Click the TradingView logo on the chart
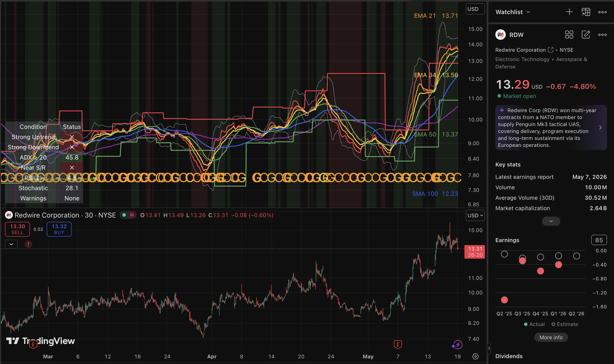 40,341
